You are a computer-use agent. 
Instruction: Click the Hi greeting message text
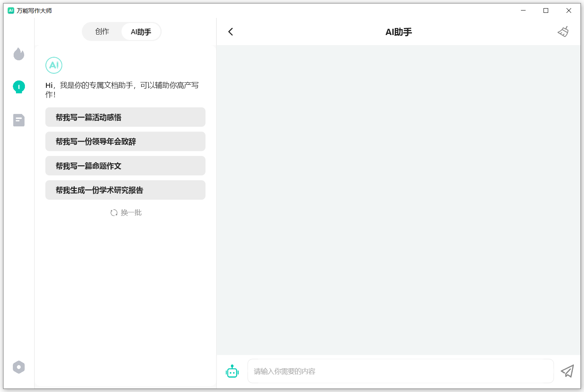(x=122, y=90)
